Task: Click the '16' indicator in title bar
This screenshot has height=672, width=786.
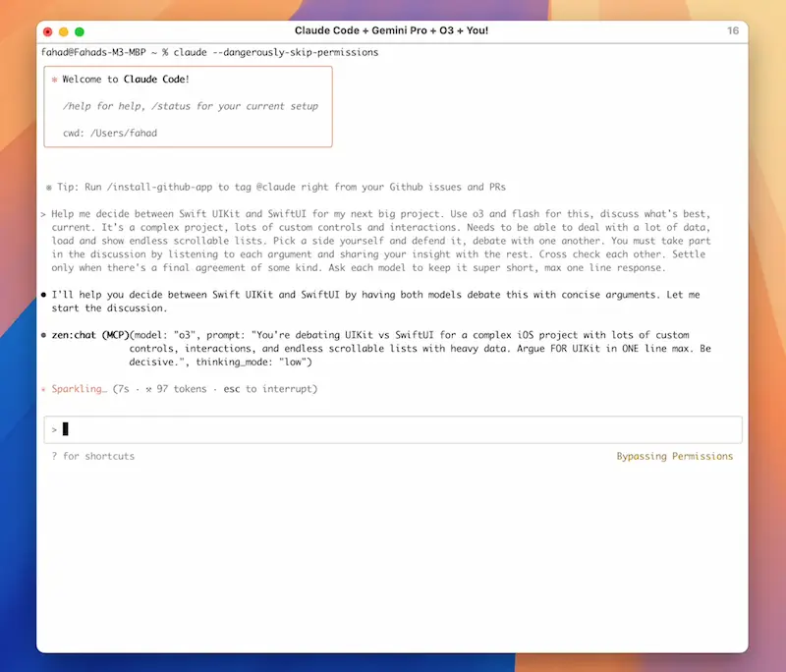Action: (733, 30)
